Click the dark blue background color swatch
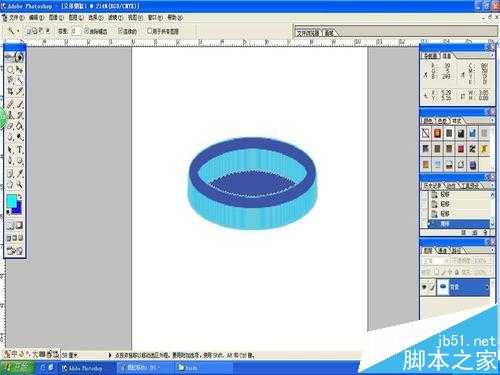The height and width of the screenshot is (375, 500). [x=17, y=208]
